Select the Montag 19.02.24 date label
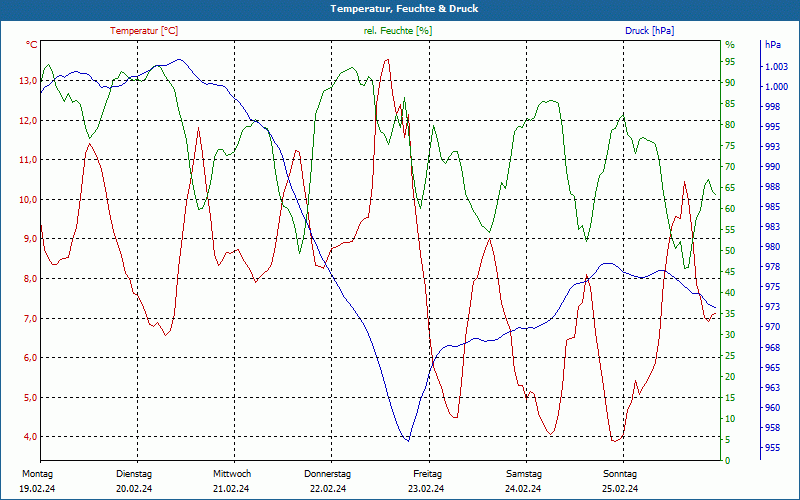Image resolution: width=800 pixels, height=500 pixels. 37,481
